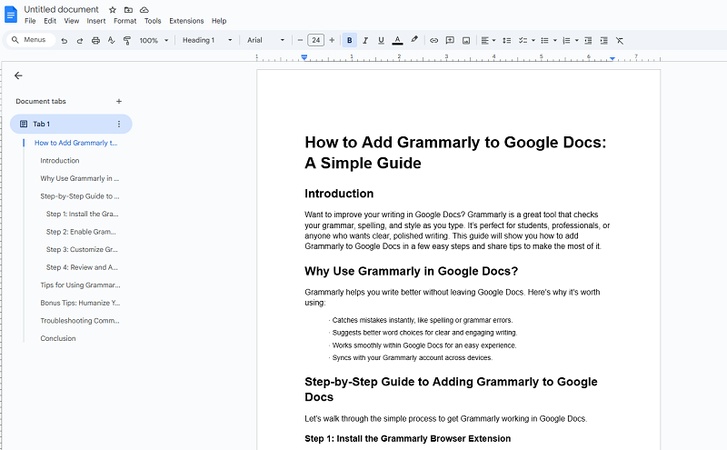Decrease font size with minus button

[300, 40]
